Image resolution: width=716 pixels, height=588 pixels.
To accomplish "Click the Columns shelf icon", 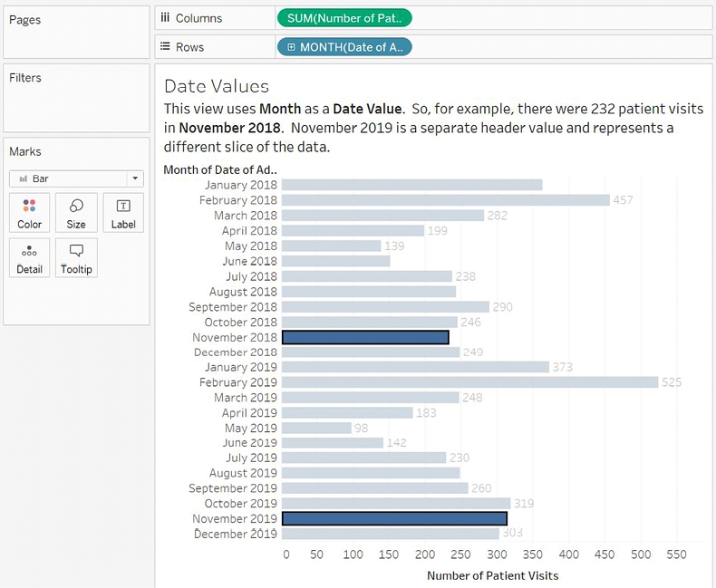I will point(165,18).
